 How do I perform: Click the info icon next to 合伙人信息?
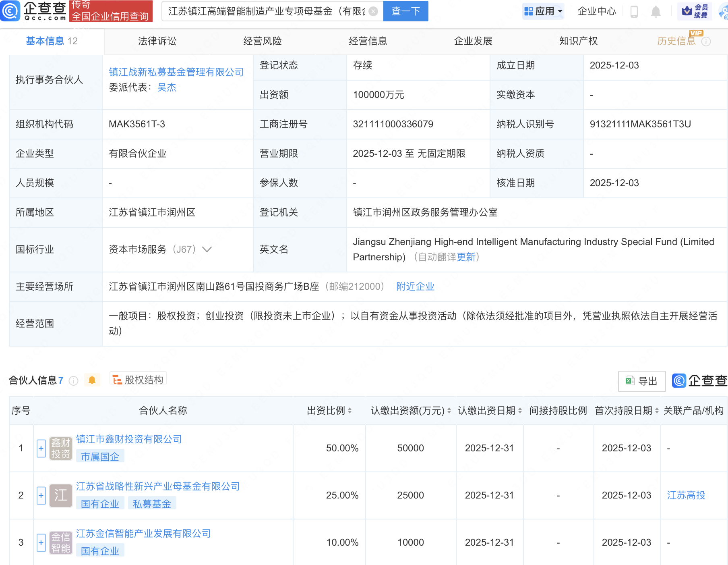click(x=73, y=381)
